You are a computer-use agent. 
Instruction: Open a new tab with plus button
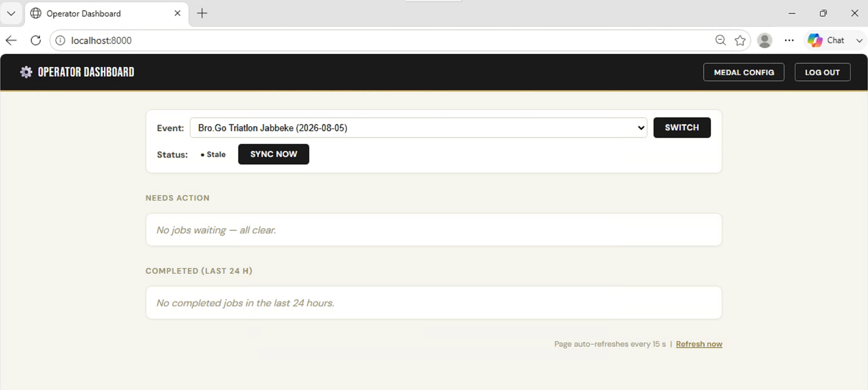(202, 13)
